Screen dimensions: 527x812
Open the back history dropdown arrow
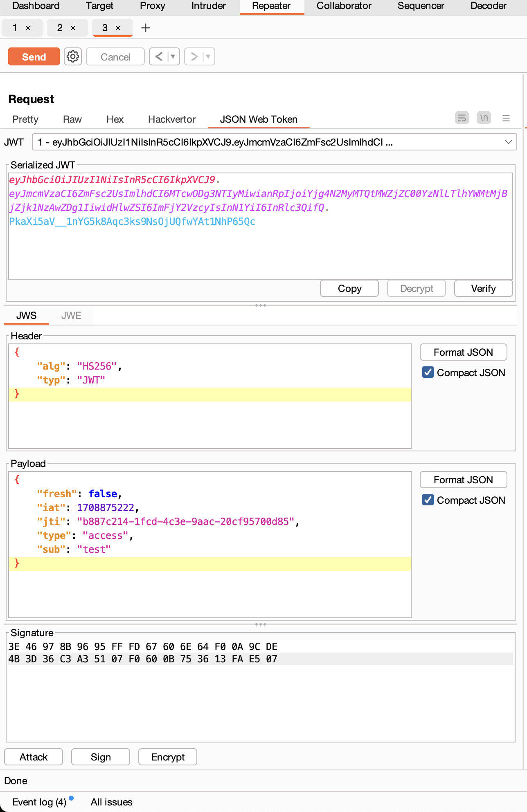(173, 56)
